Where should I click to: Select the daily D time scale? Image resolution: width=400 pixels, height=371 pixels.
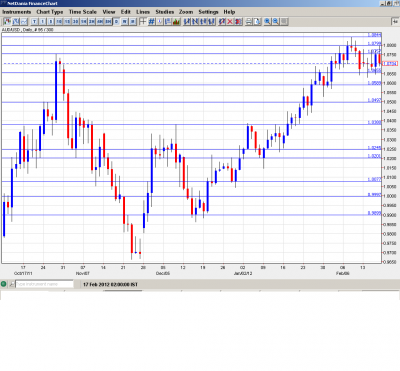click(116, 22)
